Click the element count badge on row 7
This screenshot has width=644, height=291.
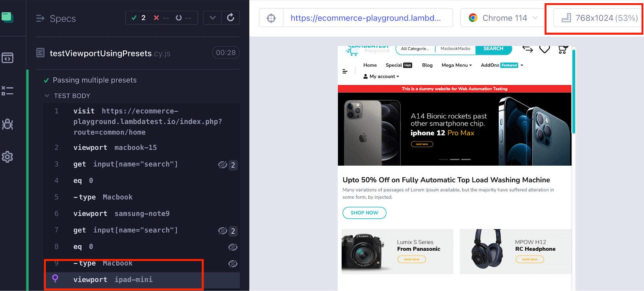tap(233, 231)
